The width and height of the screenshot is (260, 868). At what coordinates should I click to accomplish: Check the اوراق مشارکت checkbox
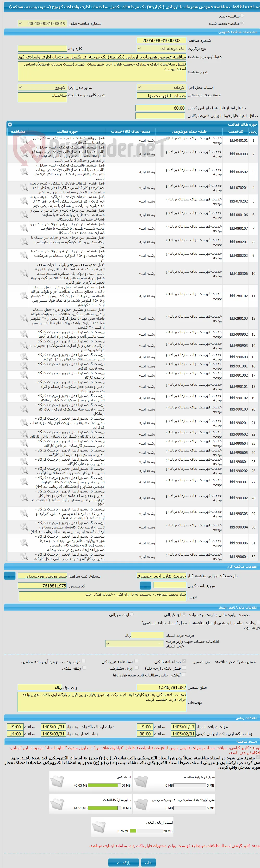tap(136, 668)
